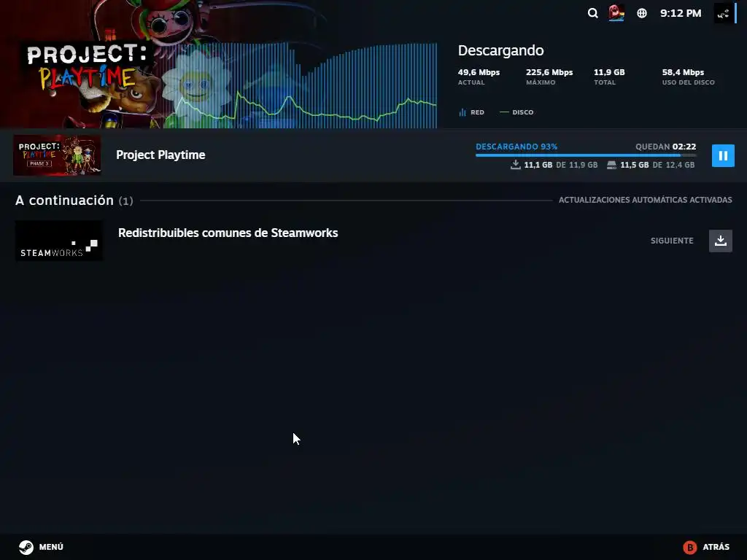Click the Descargando heading

click(x=500, y=50)
